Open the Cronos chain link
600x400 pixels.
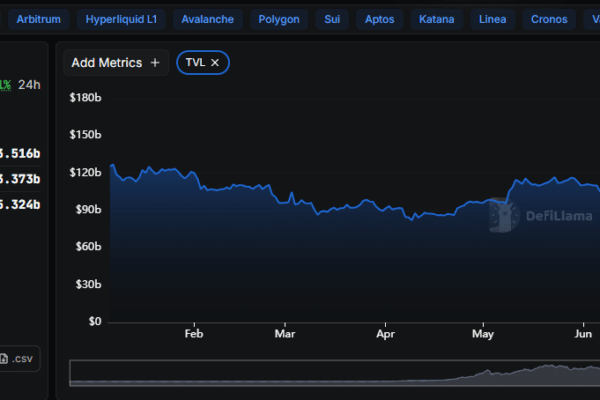[549, 19]
